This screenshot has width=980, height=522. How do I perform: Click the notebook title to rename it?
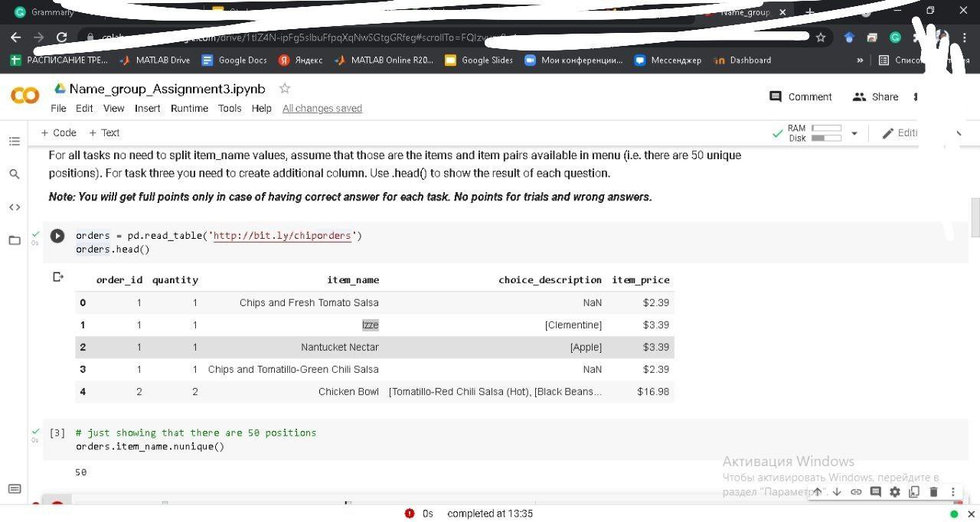click(168, 89)
